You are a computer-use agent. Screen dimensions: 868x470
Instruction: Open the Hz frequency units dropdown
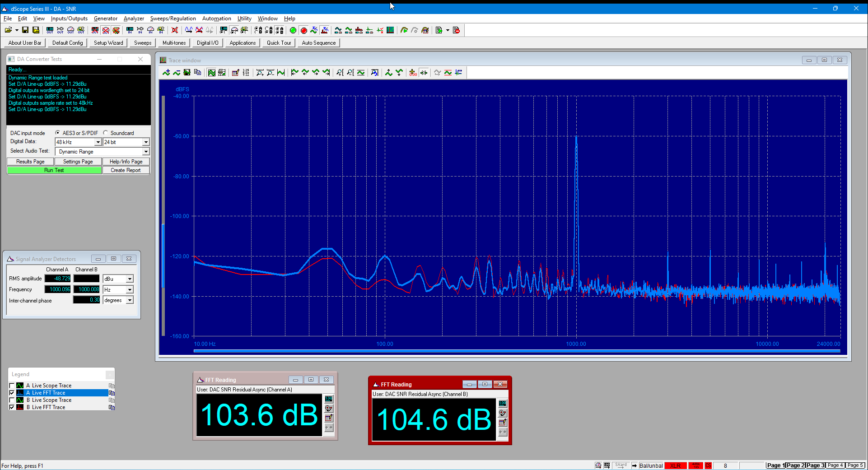(x=130, y=290)
